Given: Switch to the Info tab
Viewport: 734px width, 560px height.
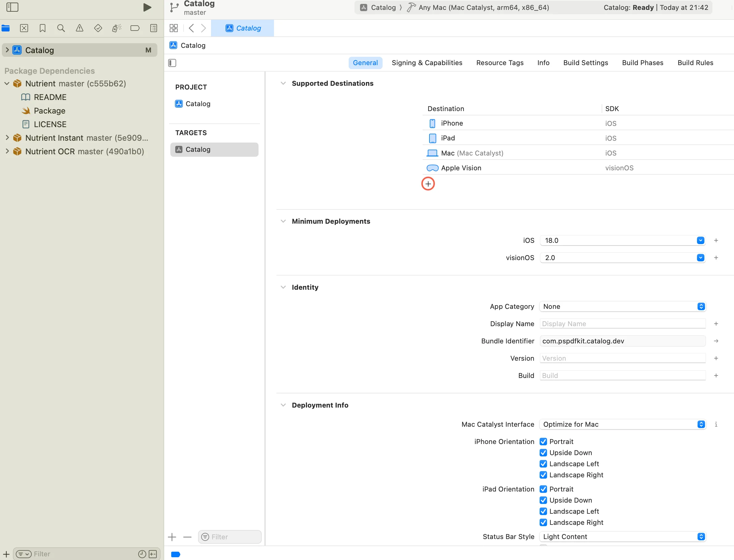Looking at the screenshot, I should (x=543, y=63).
